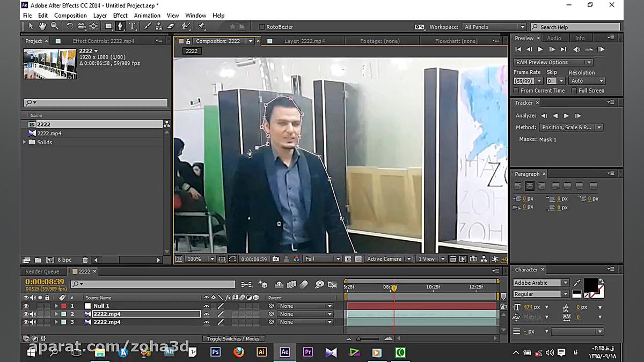This screenshot has height=362, width=644.
Task: Choose the Zoom tool
Action: 54,26
